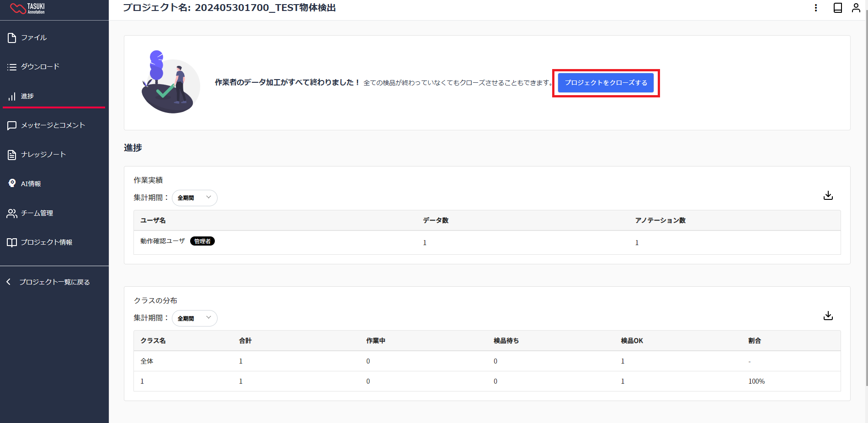
Task: Click the 100% value in 割合 column
Action: click(x=756, y=381)
